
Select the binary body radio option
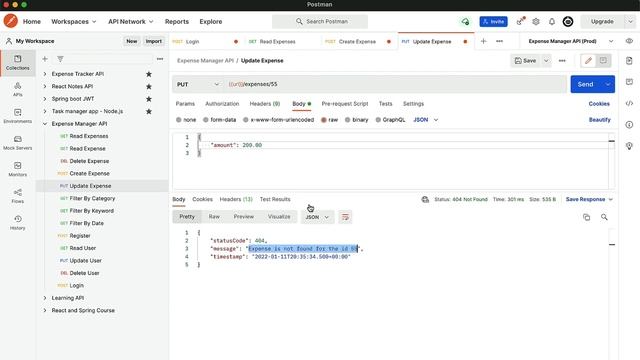[x=347, y=120]
